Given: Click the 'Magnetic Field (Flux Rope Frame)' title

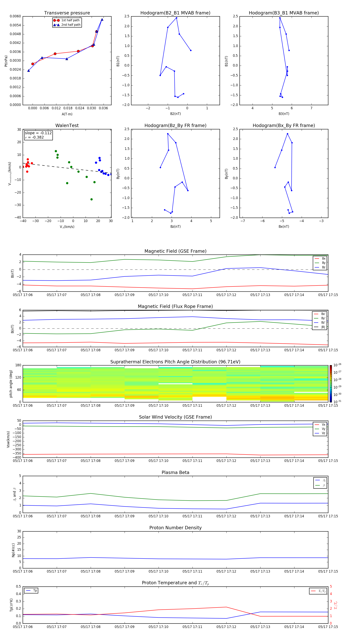Looking at the screenshot, I should [175, 307].
